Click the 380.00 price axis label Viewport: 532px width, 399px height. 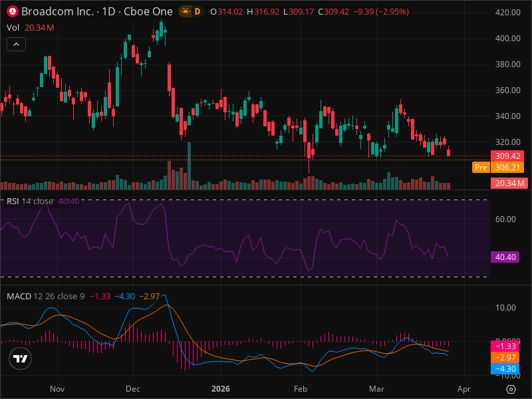pos(507,64)
